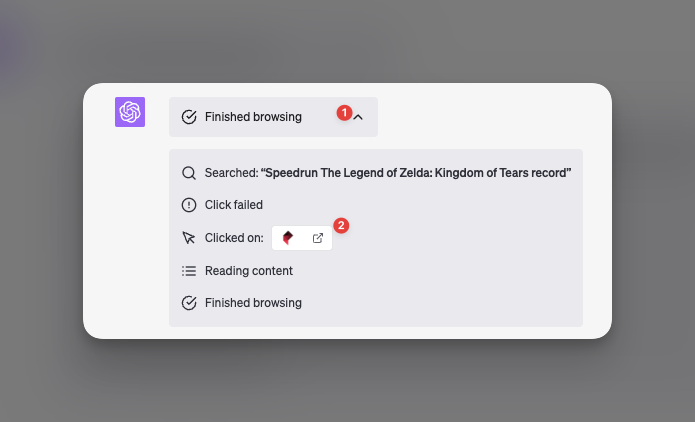Click the ChatGPT logo avatar
Screen dimensions: 695x422
tap(130, 112)
